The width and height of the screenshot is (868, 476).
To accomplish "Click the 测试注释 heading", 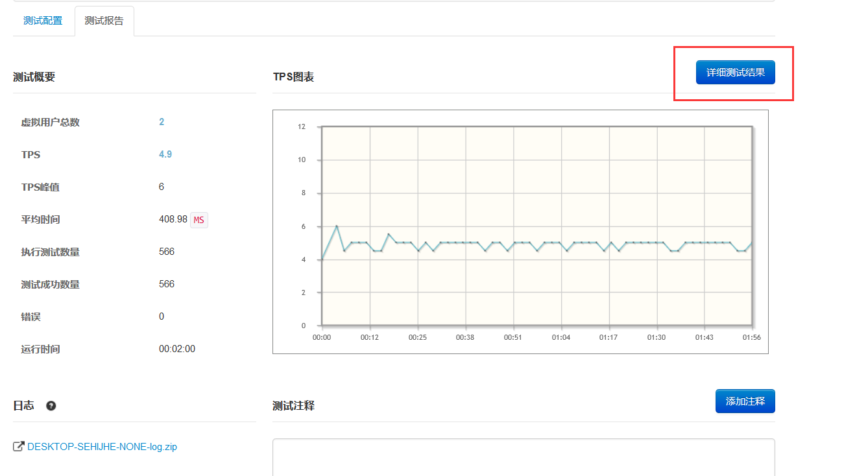I will (x=294, y=405).
